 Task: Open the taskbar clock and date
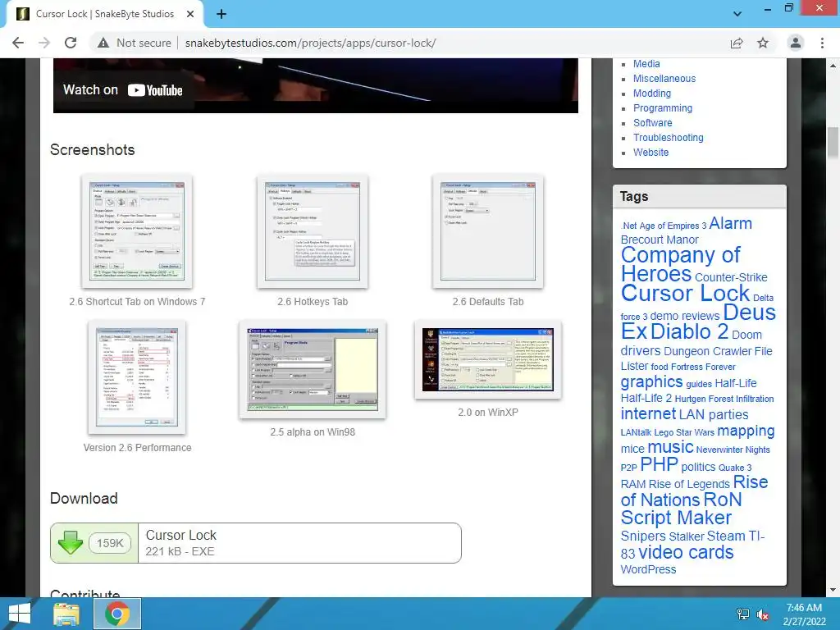pyautogui.click(x=804, y=614)
